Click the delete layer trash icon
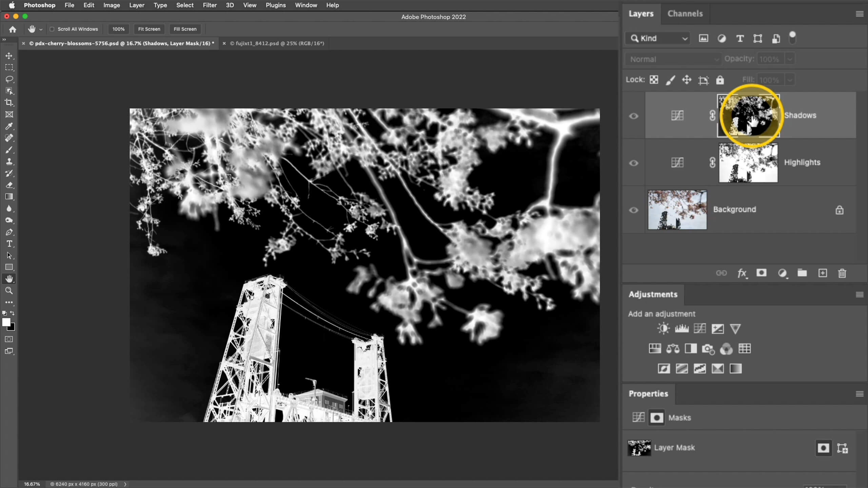This screenshot has height=488, width=868. [842, 273]
